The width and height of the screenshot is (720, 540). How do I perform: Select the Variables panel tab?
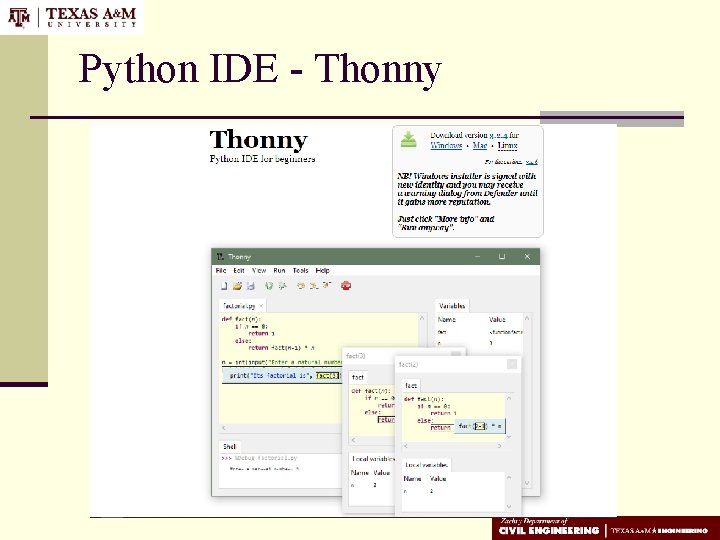coord(452,306)
